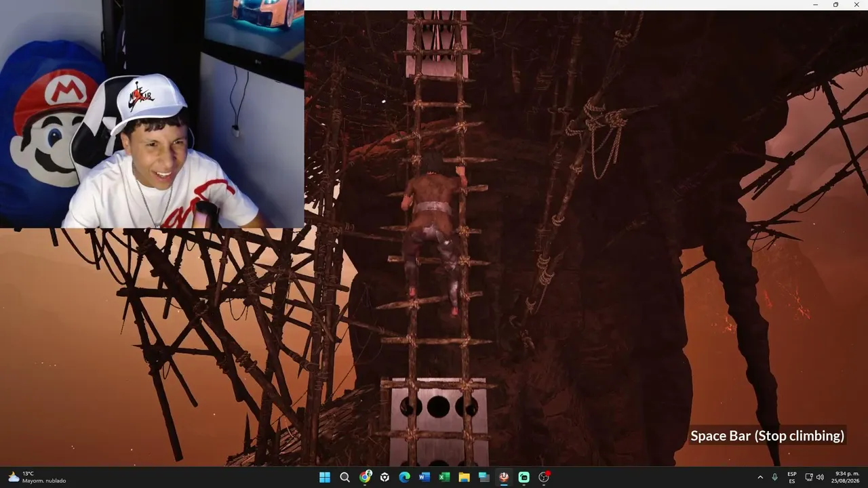Open Windows Search from the taskbar
Image resolution: width=868 pixels, height=488 pixels.
tap(344, 477)
